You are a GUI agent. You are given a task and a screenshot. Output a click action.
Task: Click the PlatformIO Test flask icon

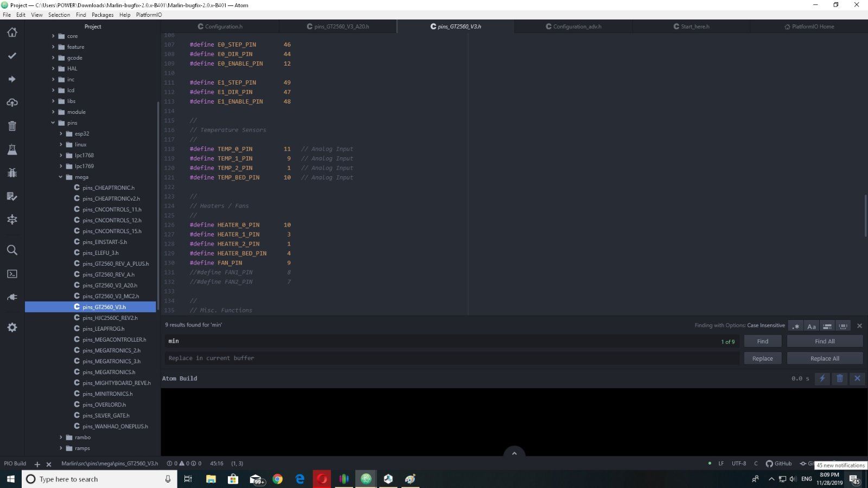point(12,150)
